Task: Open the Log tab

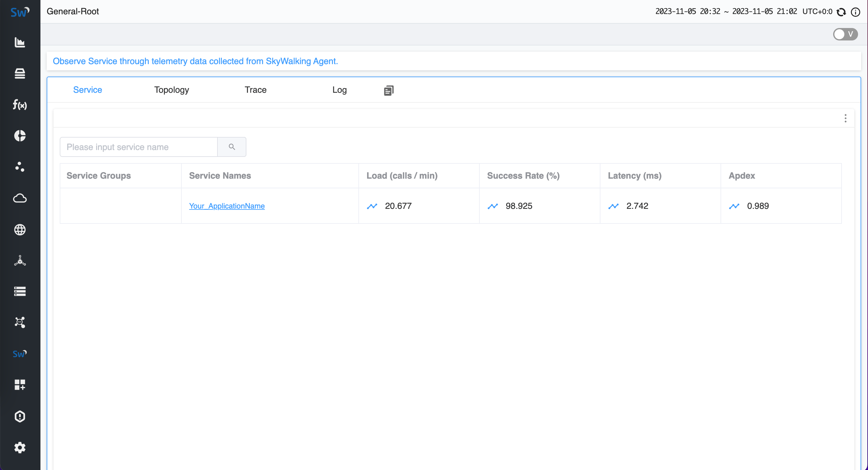Action: tap(339, 90)
